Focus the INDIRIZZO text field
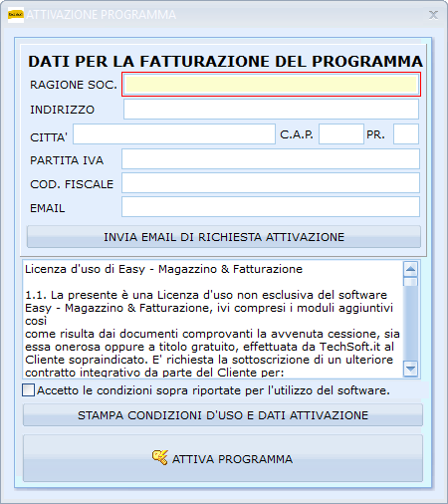This screenshot has width=448, height=504. click(271, 110)
